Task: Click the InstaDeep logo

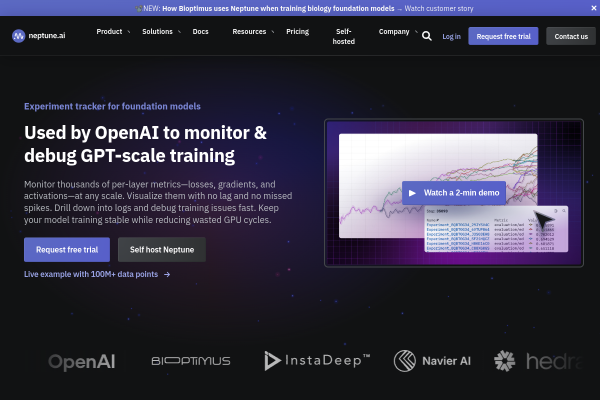Action: tap(317, 360)
